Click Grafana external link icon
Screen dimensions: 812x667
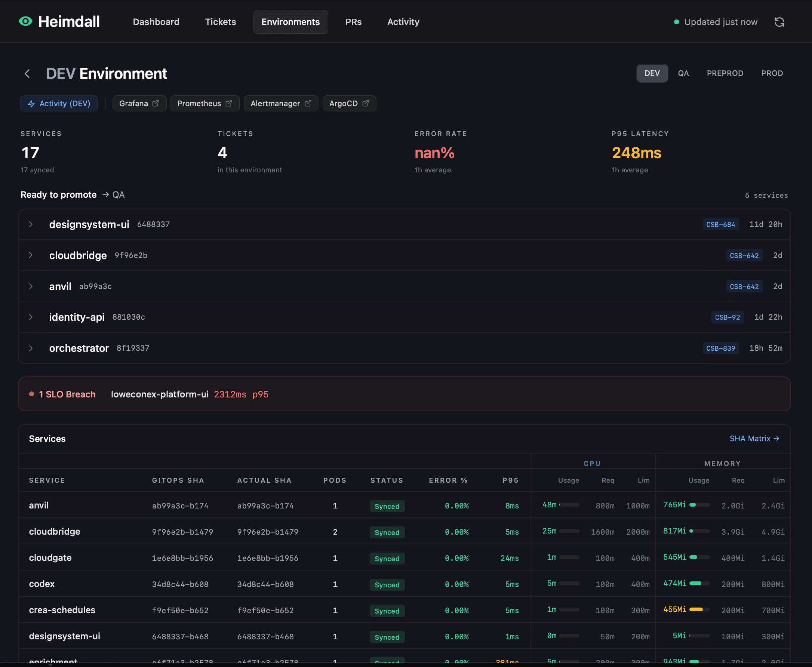[x=156, y=103]
